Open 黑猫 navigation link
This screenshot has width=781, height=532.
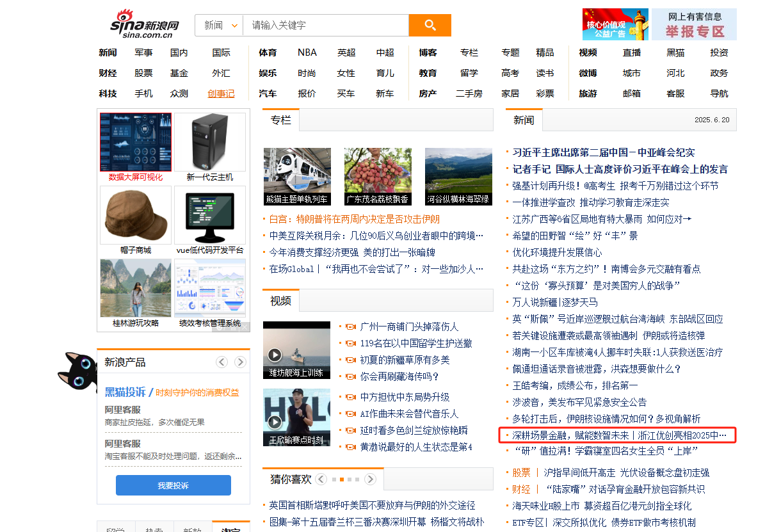[x=675, y=52]
